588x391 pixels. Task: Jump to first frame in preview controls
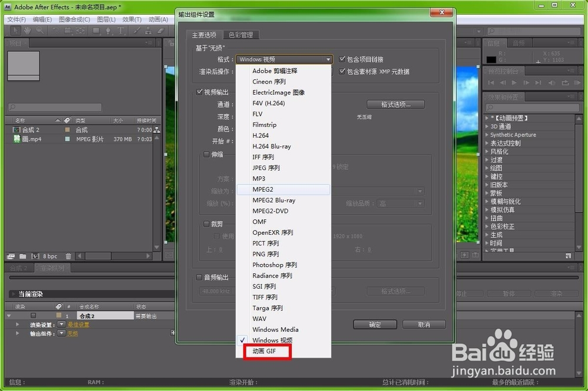point(491,82)
